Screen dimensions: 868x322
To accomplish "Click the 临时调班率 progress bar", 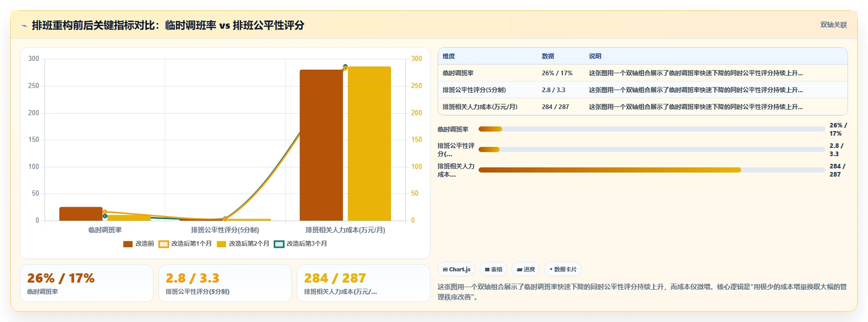I will [x=652, y=129].
